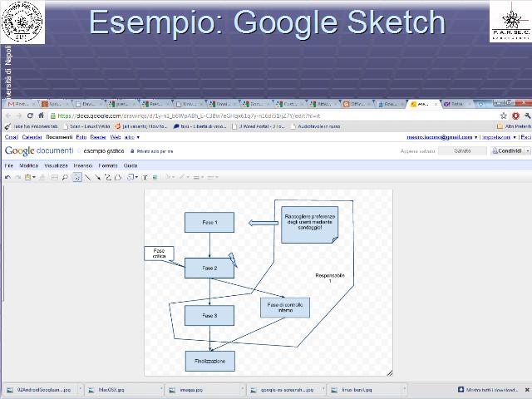Reload the current page

(x=30, y=116)
